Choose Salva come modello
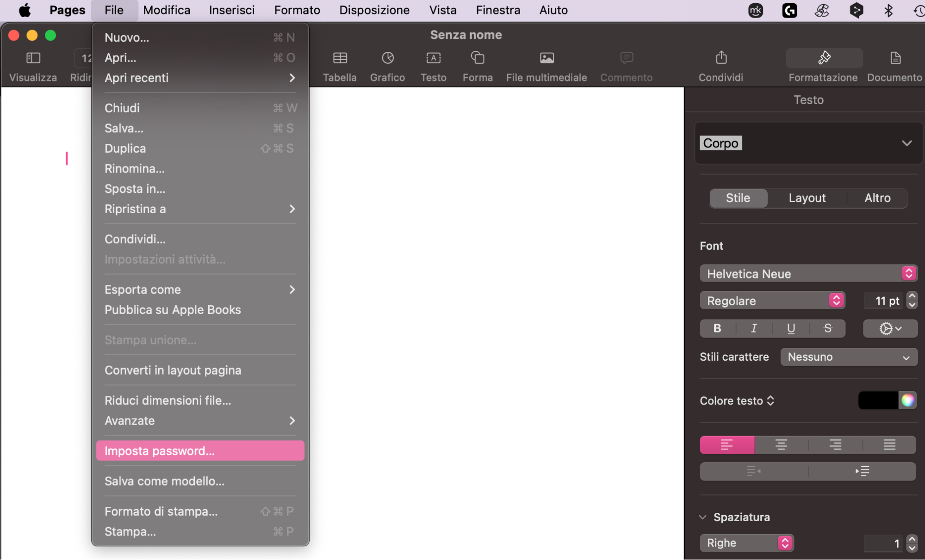Image resolution: width=925 pixels, height=560 pixels. 200,481
